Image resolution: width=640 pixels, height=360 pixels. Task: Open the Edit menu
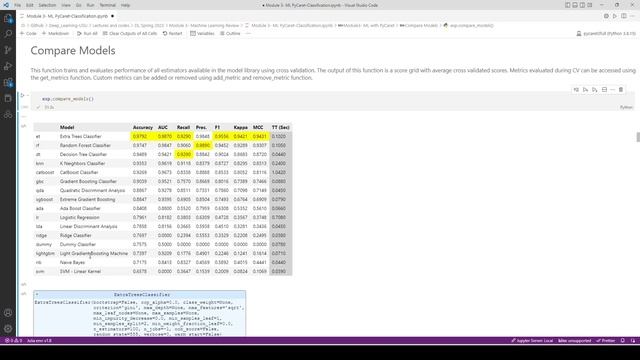pos(30,5)
